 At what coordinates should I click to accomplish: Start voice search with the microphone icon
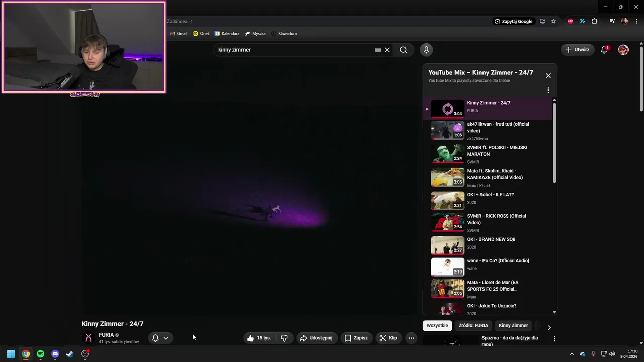[x=426, y=50]
